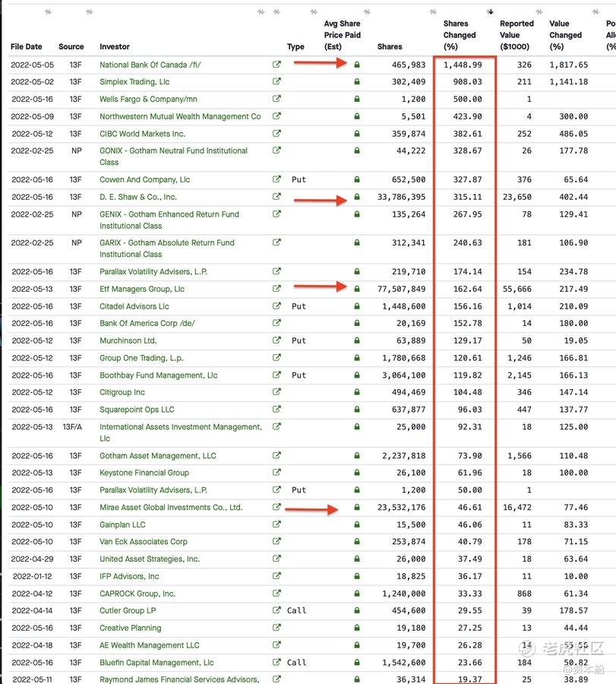This screenshot has height=684, width=616.
Task: Select reported value 55,666
Action: [x=517, y=289]
